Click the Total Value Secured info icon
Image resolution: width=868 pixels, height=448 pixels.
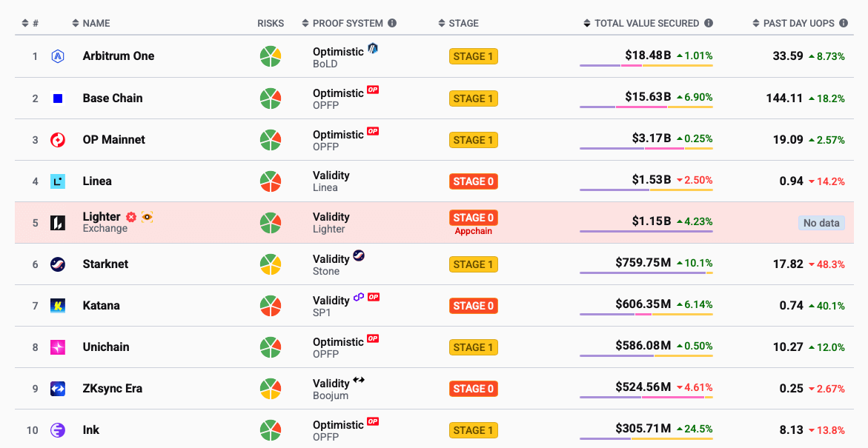709,23
